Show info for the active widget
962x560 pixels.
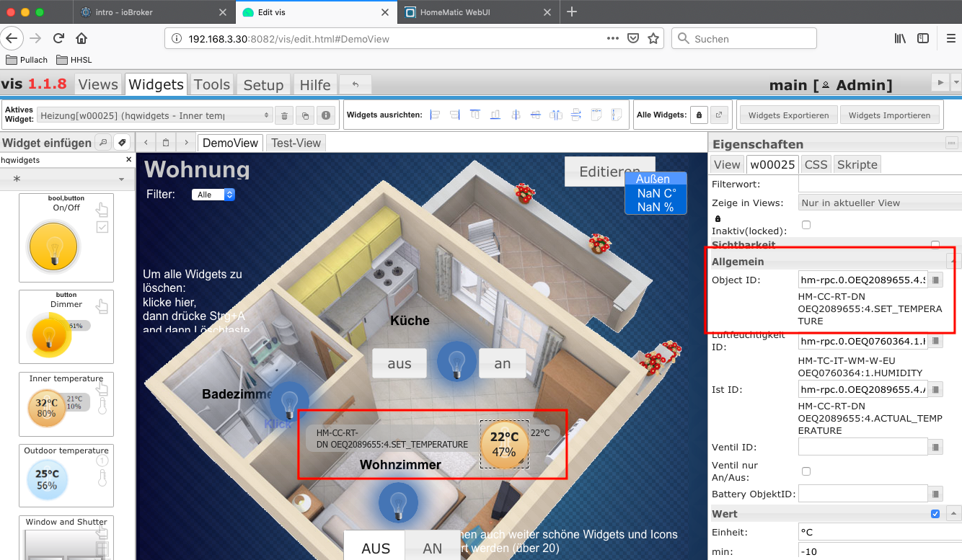click(x=326, y=115)
